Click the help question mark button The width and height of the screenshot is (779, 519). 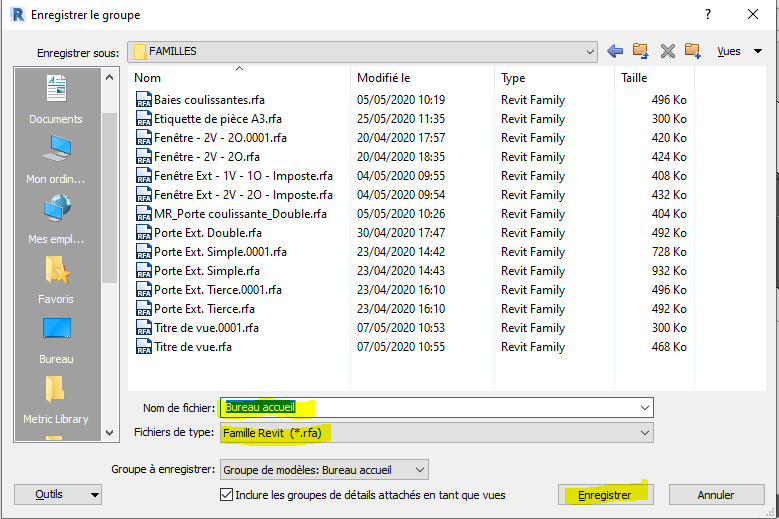coord(707,14)
